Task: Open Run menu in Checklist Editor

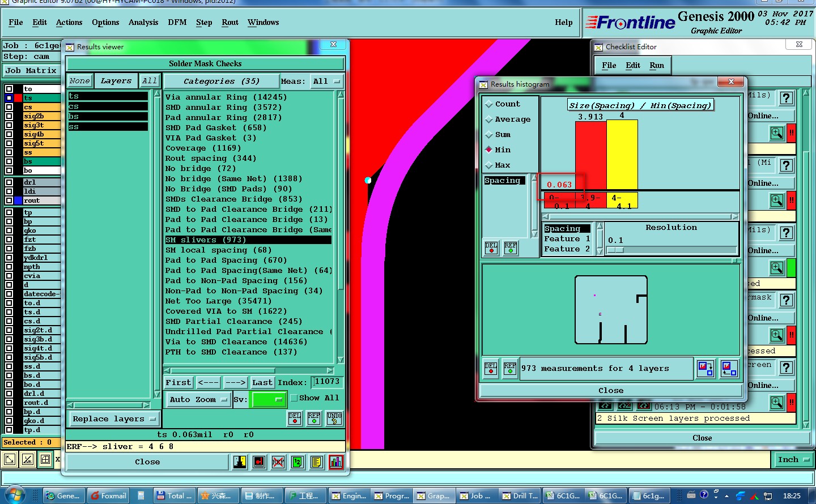Action: pyautogui.click(x=657, y=66)
